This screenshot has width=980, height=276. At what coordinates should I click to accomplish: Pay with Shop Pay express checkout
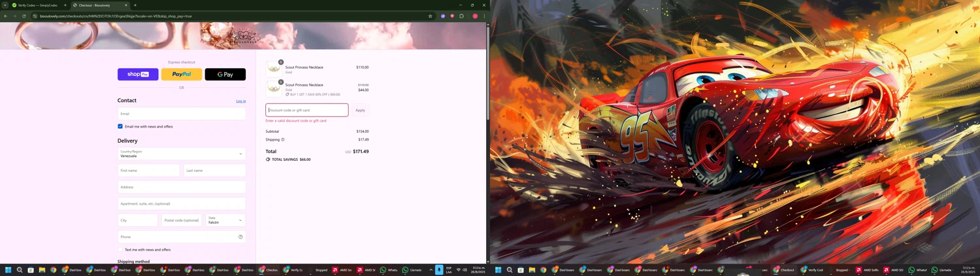tap(138, 75)
